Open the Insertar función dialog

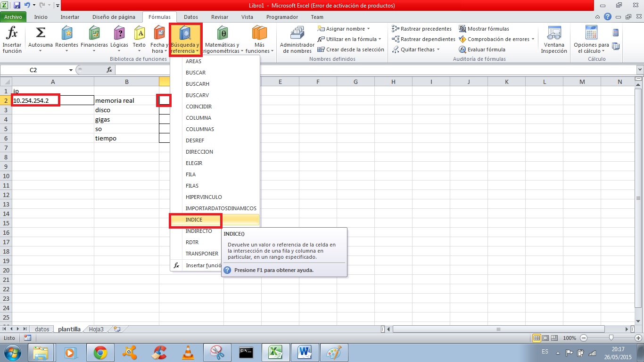point(12,40)
